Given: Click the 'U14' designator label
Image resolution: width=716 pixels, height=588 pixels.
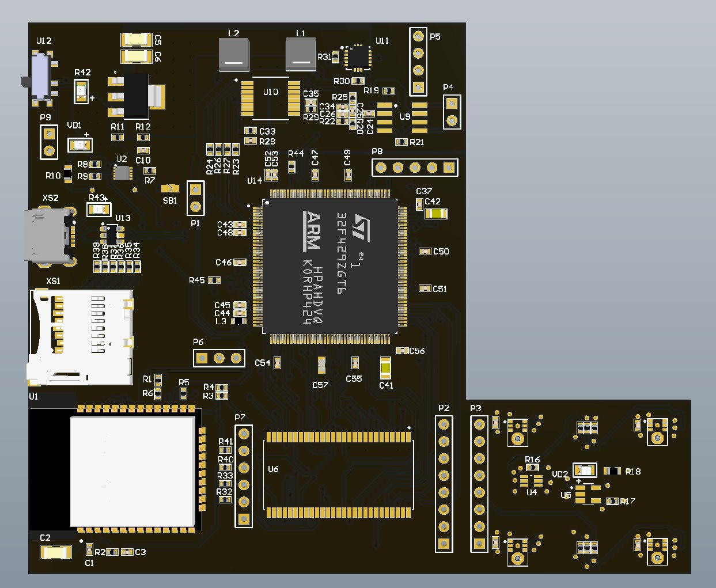Looking at the screenshot, I should [255, 181].
